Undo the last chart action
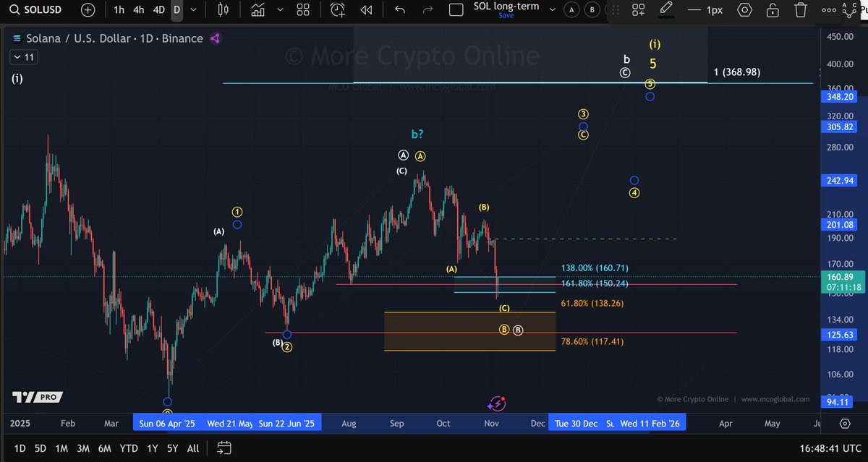 point(399,10)
